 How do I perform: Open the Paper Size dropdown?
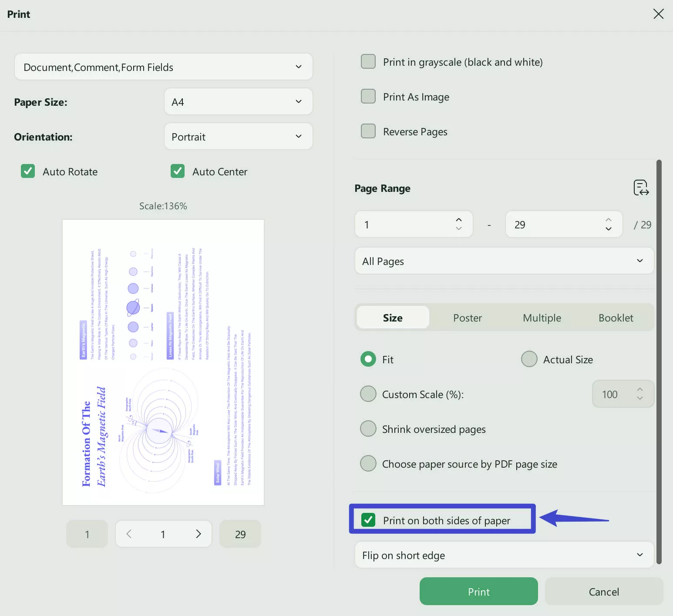point(238,101)
